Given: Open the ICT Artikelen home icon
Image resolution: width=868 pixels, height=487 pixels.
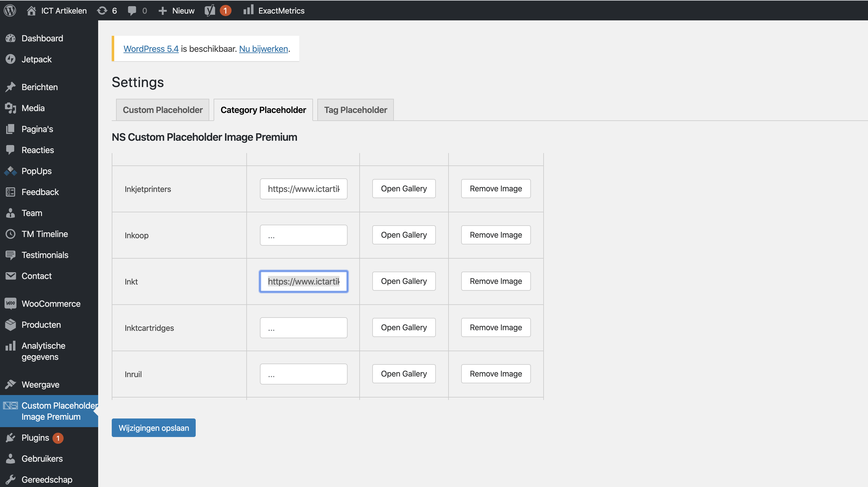Looking at the screenshot, I should [31, 10].
